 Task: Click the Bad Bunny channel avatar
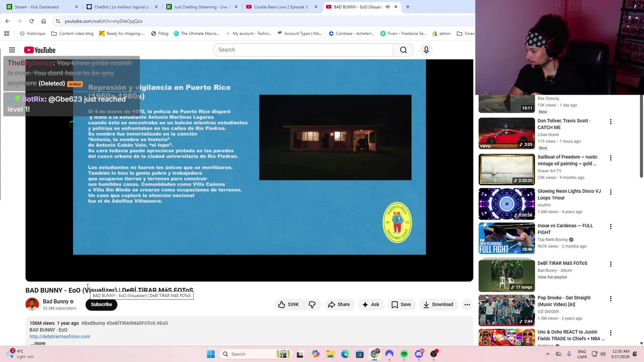32,304
